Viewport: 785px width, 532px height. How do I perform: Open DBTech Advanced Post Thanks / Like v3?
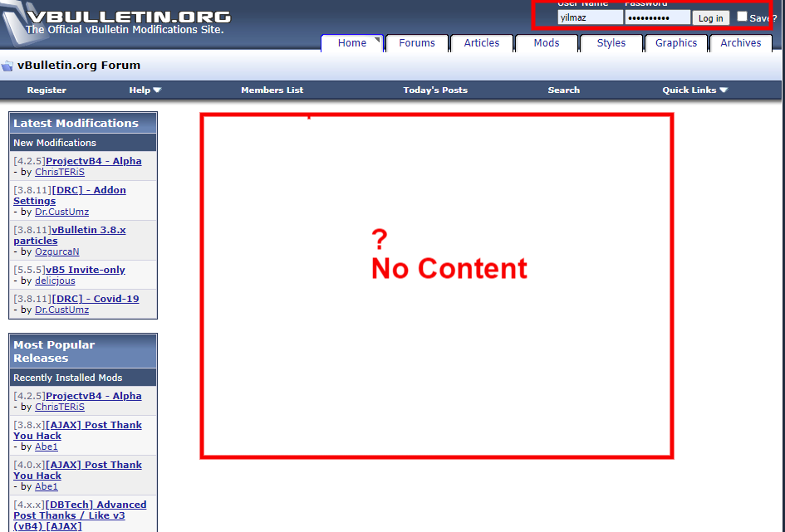point(80,515)
